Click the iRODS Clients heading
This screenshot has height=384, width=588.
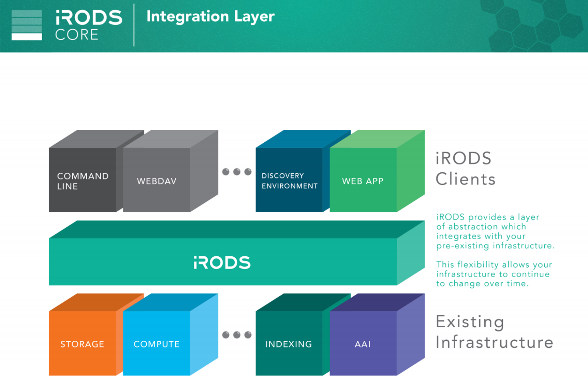pos(465,169)
